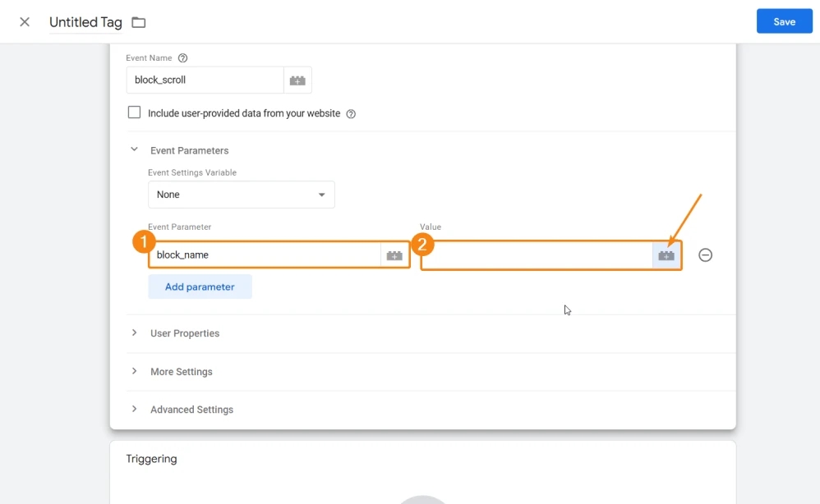Expand the User Properties section
This screenshot has height=504, width=820.
(135, 332)
